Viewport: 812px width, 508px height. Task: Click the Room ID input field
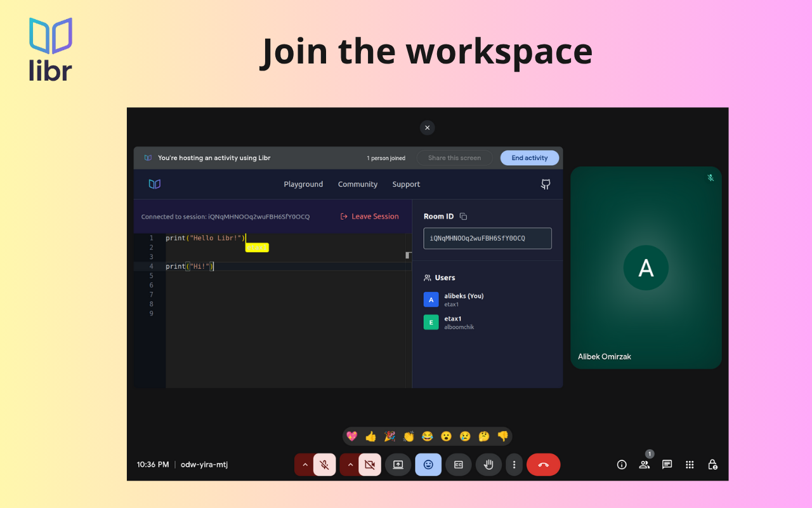tap(488, 238)
